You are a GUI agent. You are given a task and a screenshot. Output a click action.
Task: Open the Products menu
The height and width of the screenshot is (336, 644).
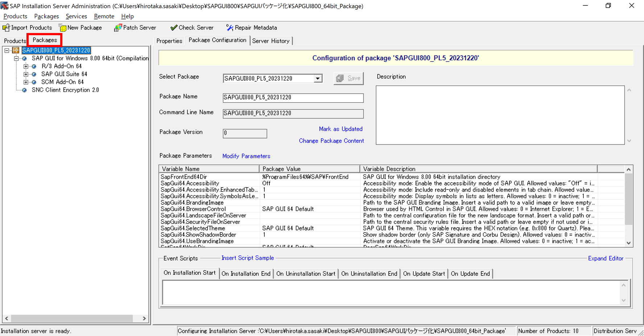tap(15, 16)
